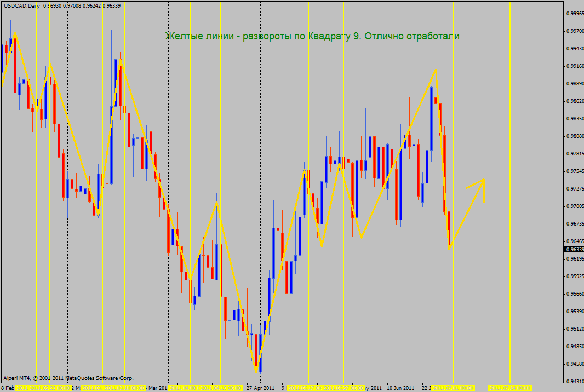Screen dimensions: 584x392
Task: Click the 0.94580 price axis label
Action: tap(574, 364)
